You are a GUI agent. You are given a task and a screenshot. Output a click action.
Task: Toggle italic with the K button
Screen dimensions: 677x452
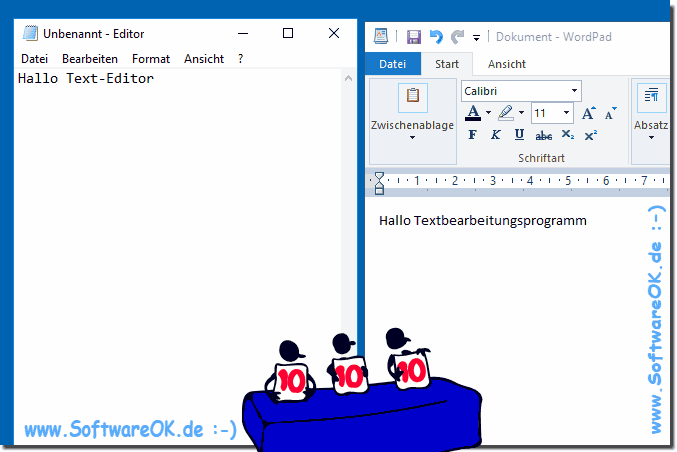click(x=496, y=135)
